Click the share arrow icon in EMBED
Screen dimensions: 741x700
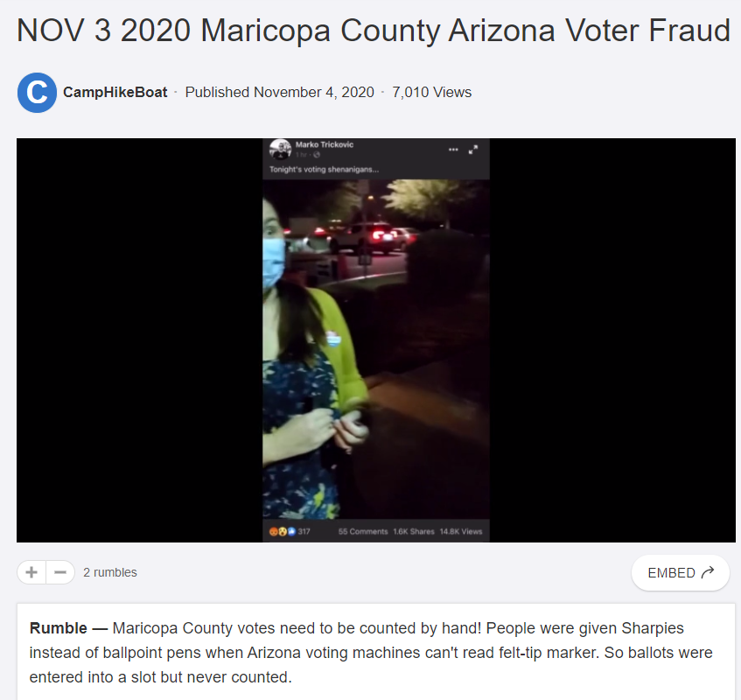tap(708, 572)
